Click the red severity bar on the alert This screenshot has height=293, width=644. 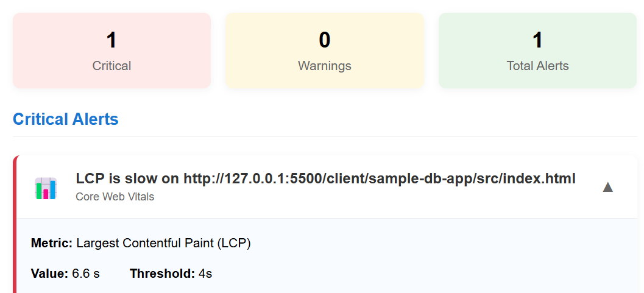tap(15, 225)
